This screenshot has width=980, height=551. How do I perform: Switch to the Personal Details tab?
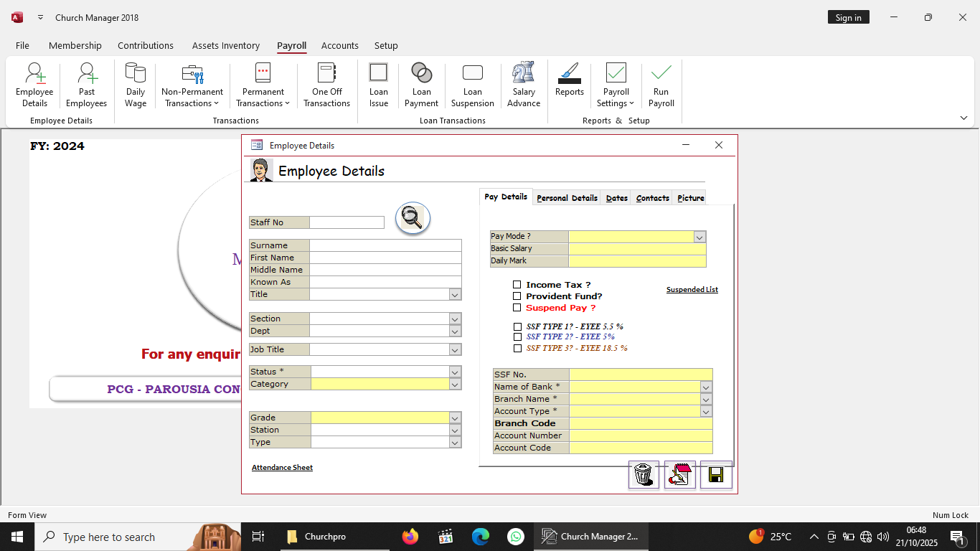567,198
